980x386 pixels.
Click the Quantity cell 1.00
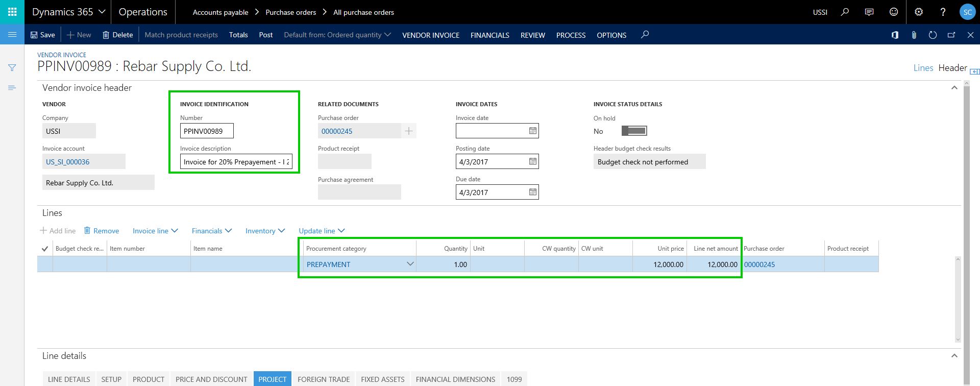point(443,264)
